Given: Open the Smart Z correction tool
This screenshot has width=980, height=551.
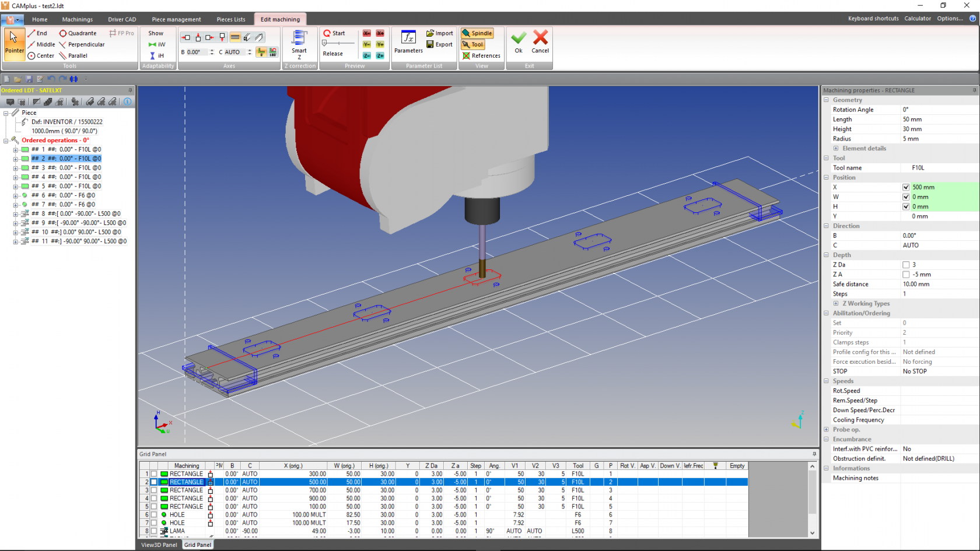Looking at the screenshot, I should [299, 44].
